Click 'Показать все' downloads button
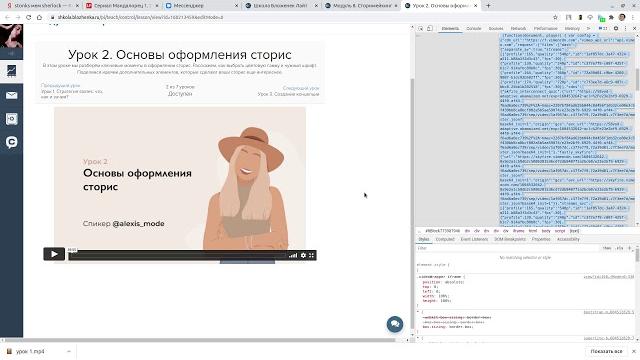Image resolution: width=640 pixels, height=360 pixels. [x=606, y=351]
